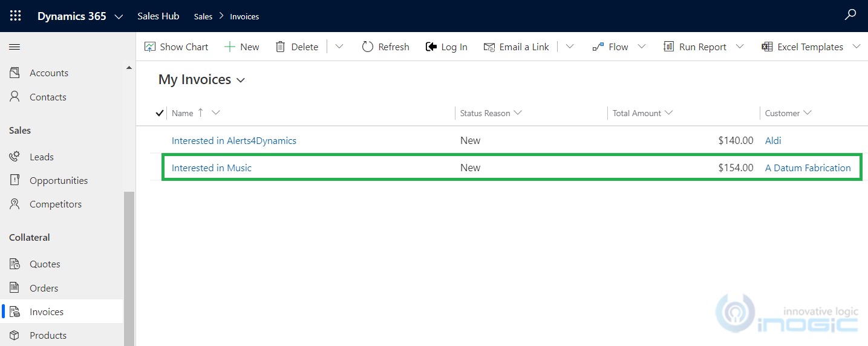Open the Delete split-button dropdown arrow
This screenshot has height=346, width=868.
pyautogui.click(x=339, y=47)
